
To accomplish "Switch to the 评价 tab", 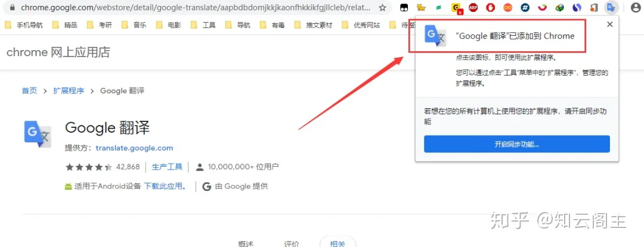I will [x=292, y=243].
